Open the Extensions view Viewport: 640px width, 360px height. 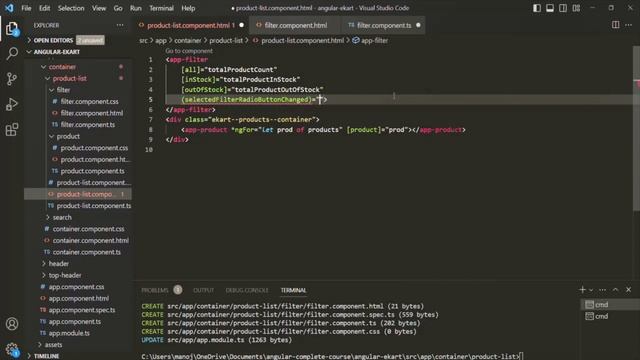[x=12, y=130]
